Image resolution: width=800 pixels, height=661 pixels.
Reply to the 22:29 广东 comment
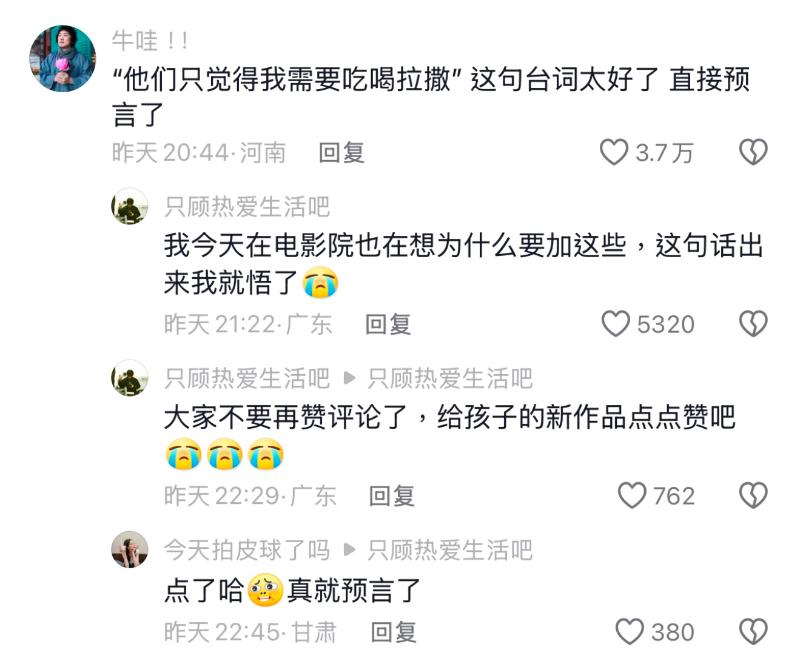click(x=391, y=496)
